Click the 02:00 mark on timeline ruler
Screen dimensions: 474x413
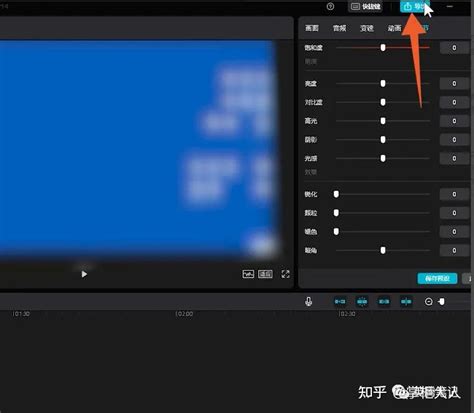[184, 314]
